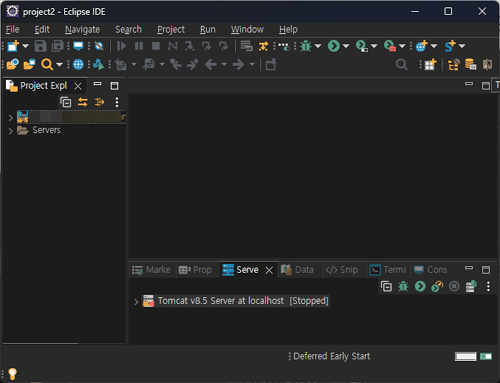The height and width of the screenshot is (383, 500).
Task: Click the progress bar in status bar
Action: [466, 357]
